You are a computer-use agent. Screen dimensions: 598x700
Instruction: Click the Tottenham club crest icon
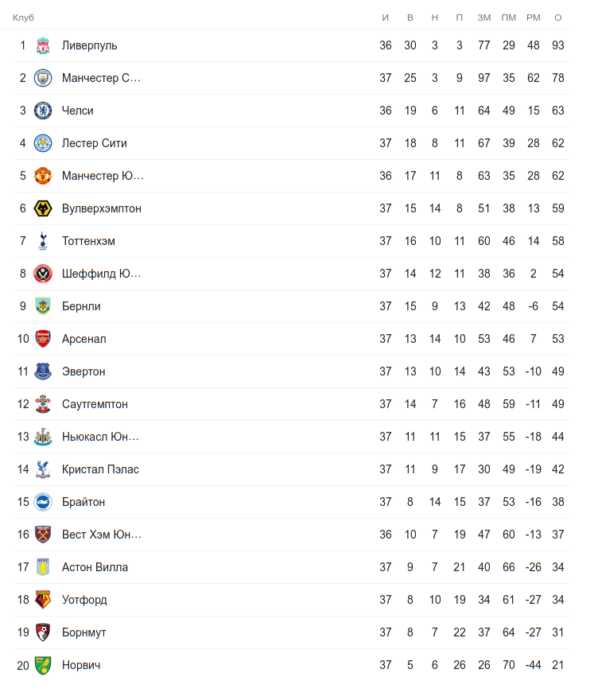pos(43,241)
